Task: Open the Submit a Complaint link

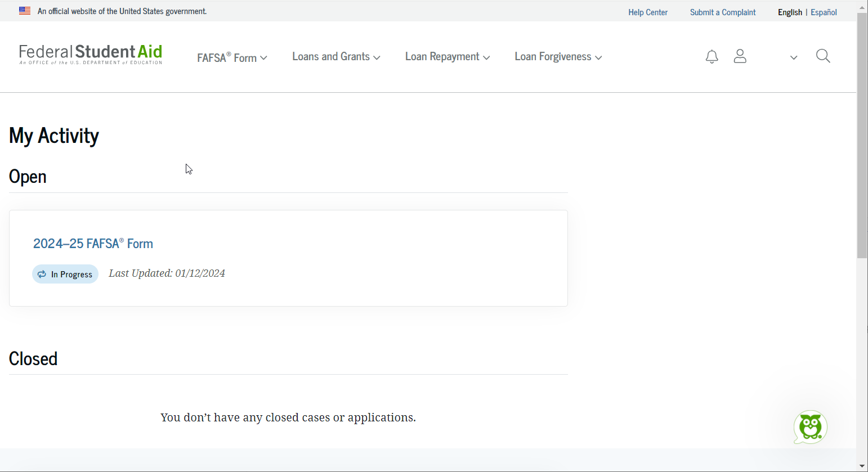Action: pos(723,12)
